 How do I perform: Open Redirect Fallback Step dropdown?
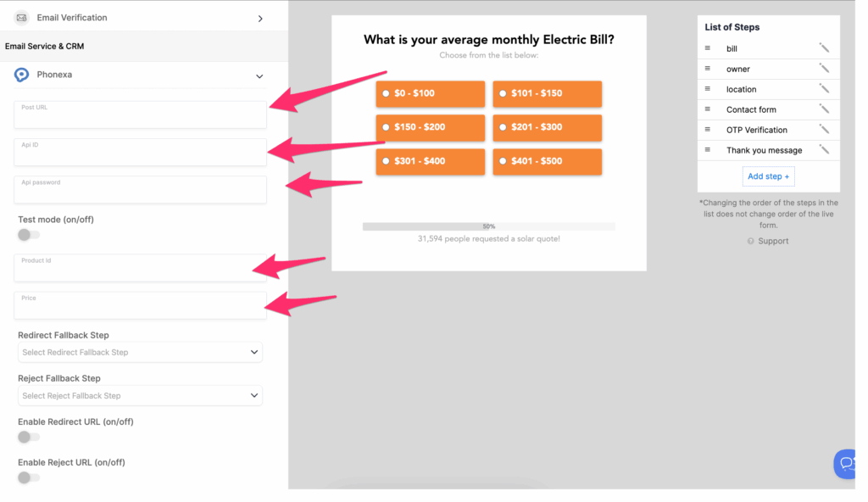pos(140,352)
